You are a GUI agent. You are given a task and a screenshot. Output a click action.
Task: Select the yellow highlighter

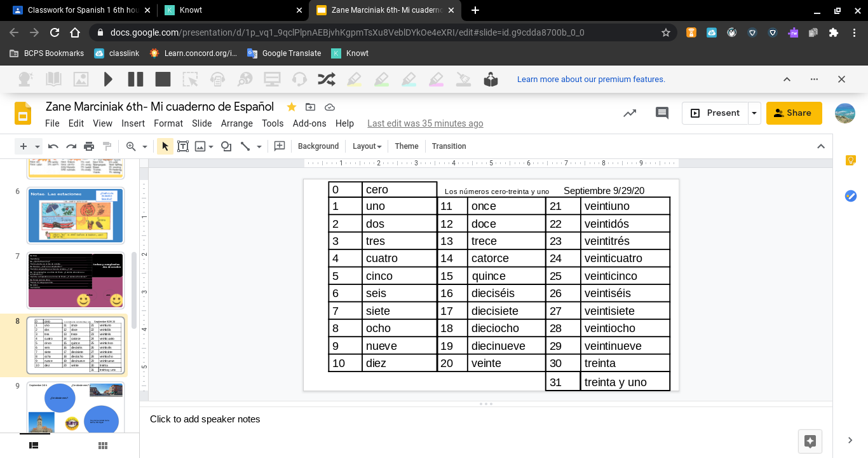pos(354,80)
